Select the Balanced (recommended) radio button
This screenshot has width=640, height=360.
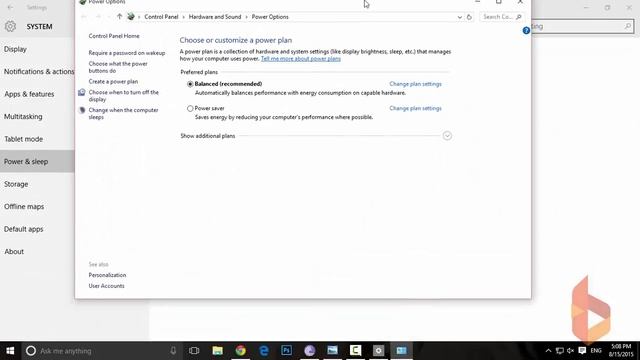190,84
